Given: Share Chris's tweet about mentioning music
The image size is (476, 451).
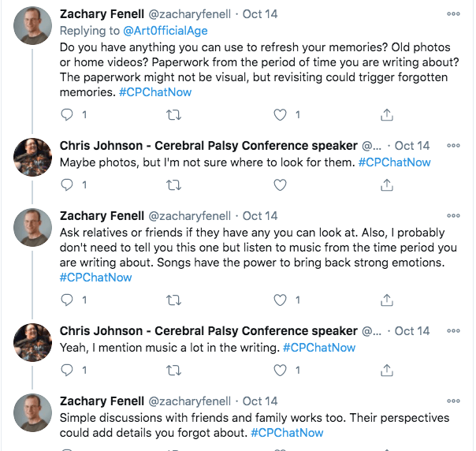Looking at the screenshot, I should tap(386, 370).
